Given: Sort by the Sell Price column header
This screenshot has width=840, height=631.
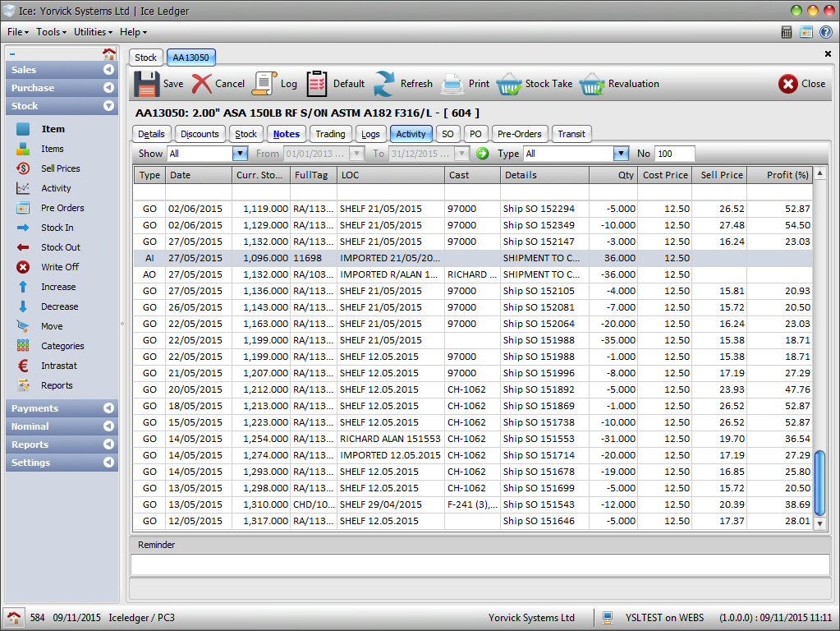Looking at the screenshot, I should pos(719,175).
